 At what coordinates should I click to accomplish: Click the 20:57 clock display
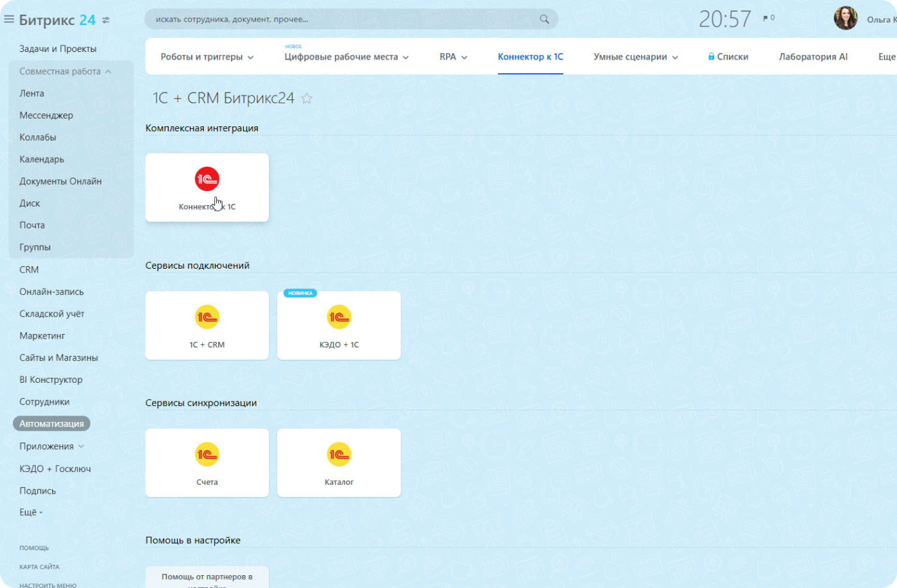(x=725, y=19)
